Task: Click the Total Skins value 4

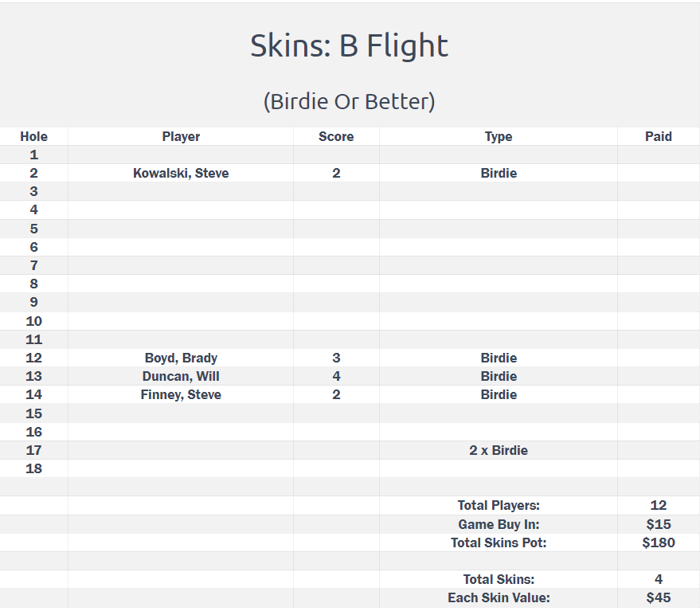Action: point(659,579)
